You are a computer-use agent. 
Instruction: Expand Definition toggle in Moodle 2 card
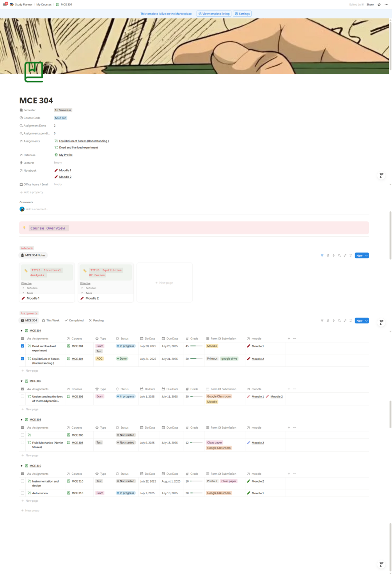coord(82,288)
